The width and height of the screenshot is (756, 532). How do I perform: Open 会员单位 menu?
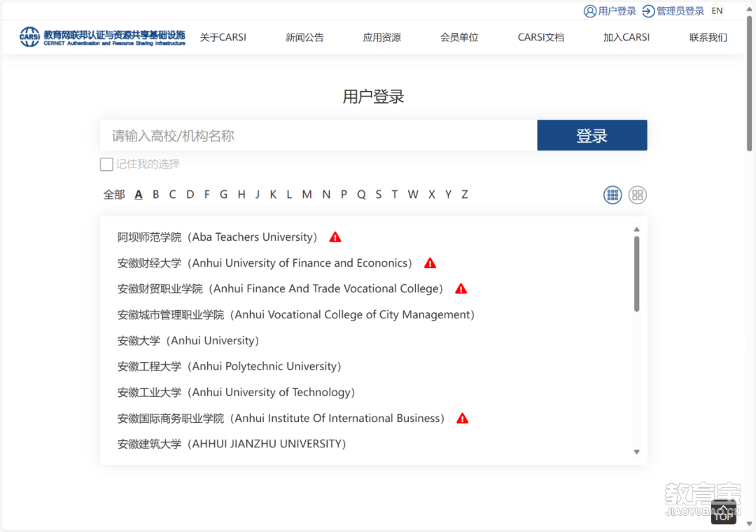click(459, 37)
